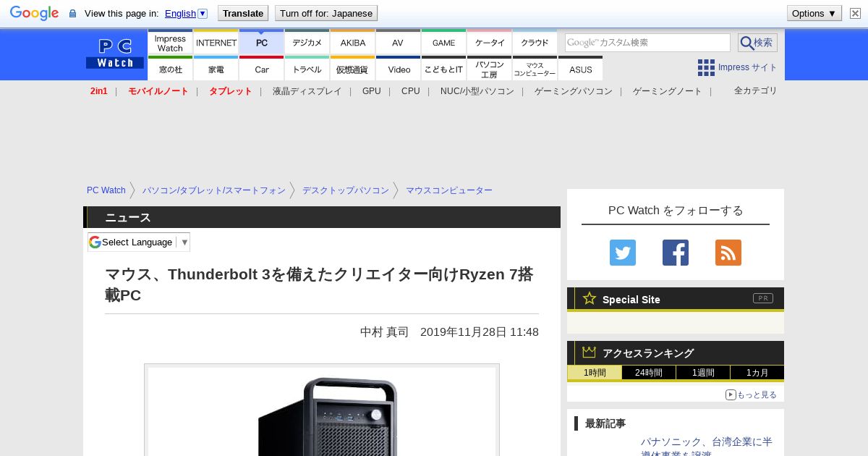Select the 24時間 ranking tab

[649, 373]
